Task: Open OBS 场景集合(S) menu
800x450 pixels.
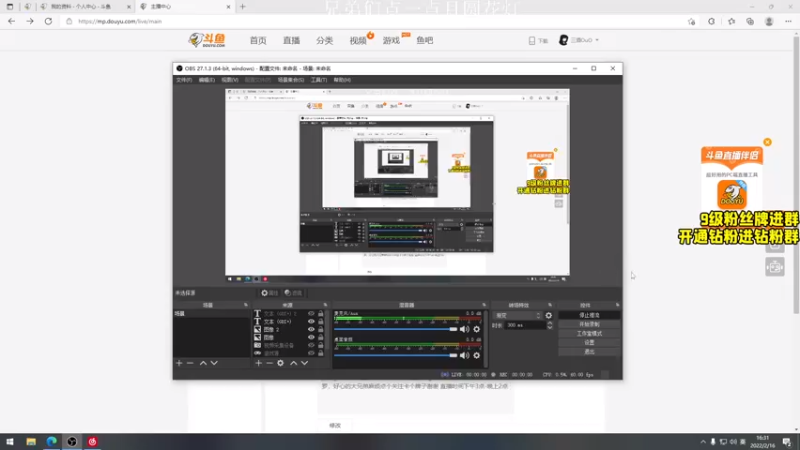Action: click(291, 80)
